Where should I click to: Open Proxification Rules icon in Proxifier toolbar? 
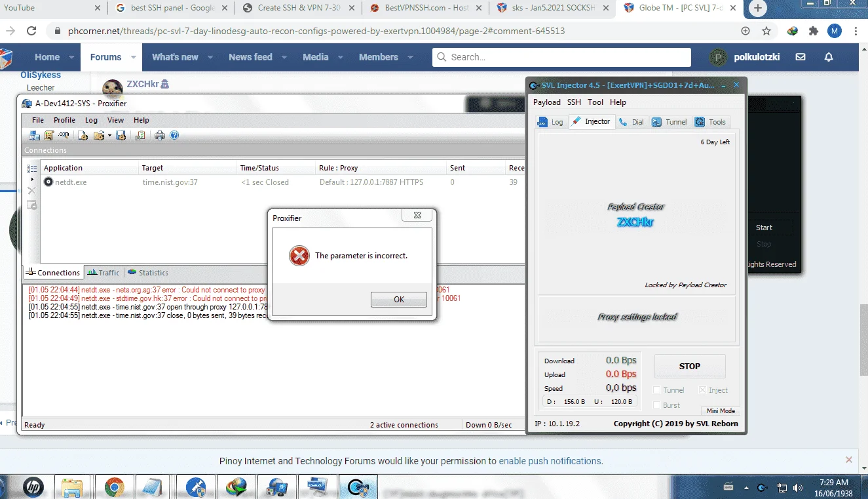(49, 135)
